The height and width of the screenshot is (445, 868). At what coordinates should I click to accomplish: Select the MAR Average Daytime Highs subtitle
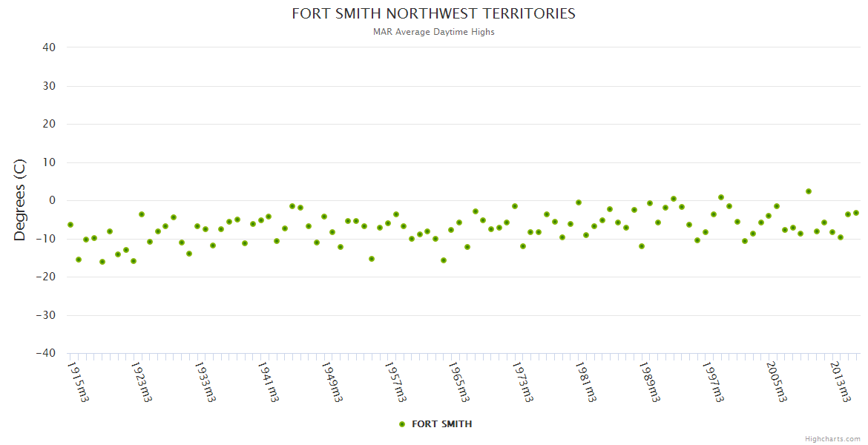(433, 32)
